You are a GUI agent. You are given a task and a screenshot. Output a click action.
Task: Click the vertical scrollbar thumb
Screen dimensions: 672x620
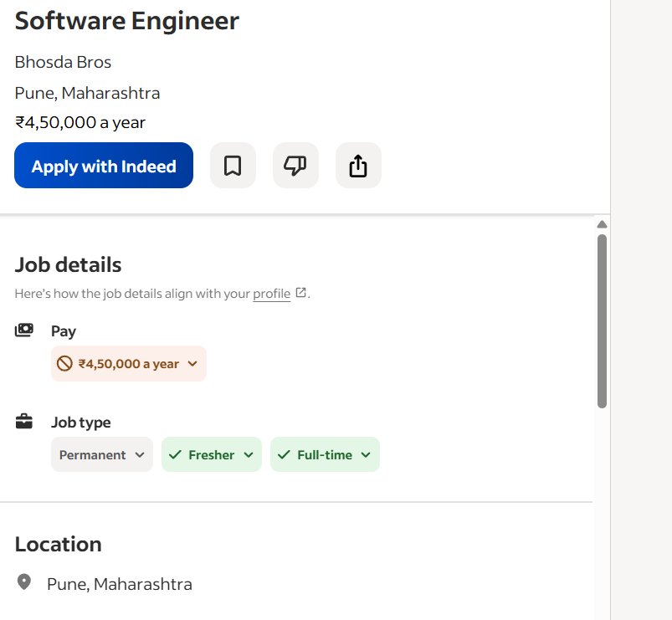[602, 321]
